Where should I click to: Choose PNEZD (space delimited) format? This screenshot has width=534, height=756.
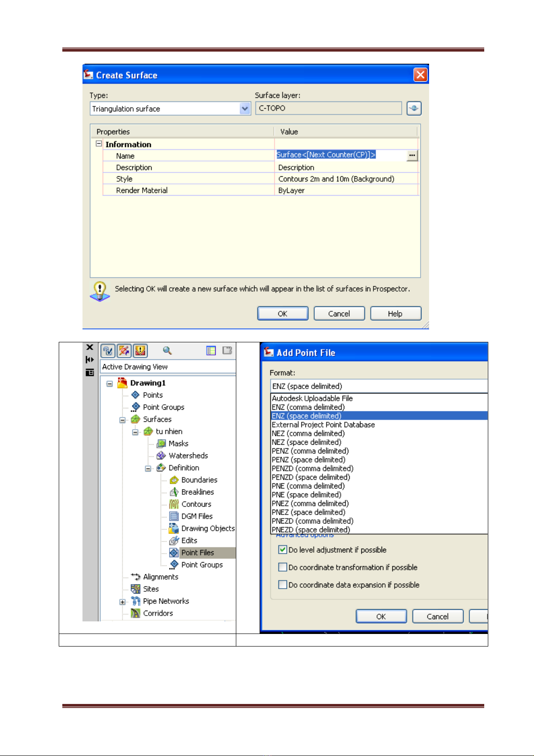379,529
